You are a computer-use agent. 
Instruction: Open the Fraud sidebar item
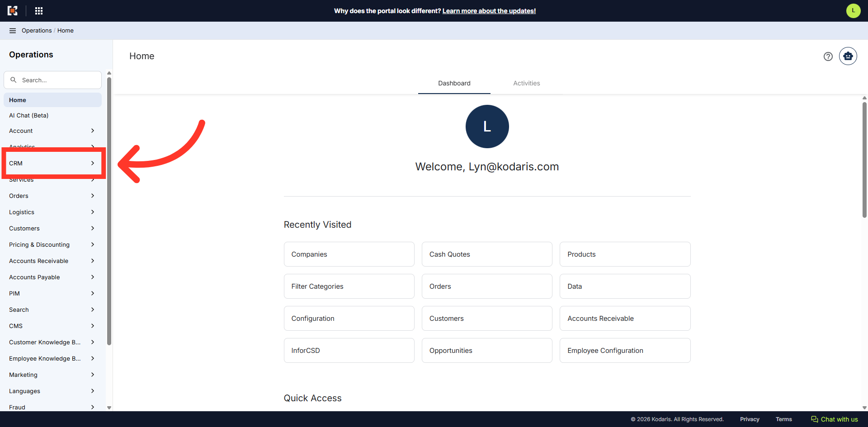click(x=52, y=407)
